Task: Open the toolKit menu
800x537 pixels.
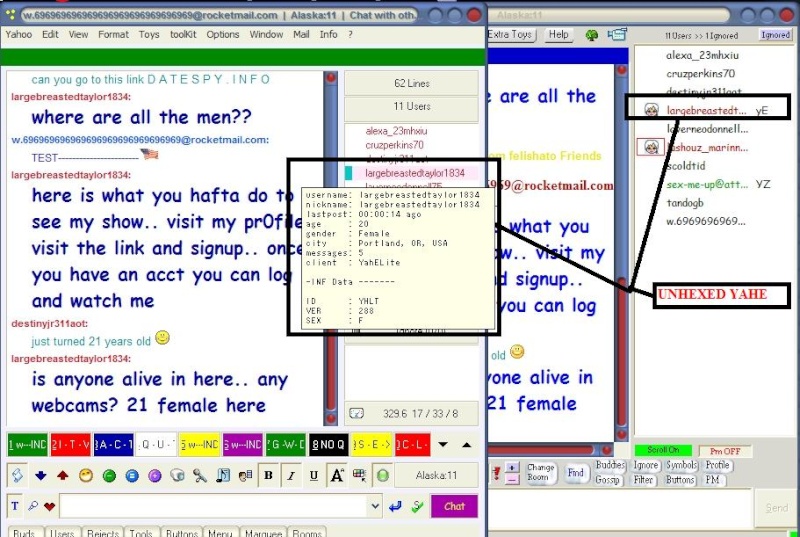Action: pyautogui.click(x=183, y=34)
